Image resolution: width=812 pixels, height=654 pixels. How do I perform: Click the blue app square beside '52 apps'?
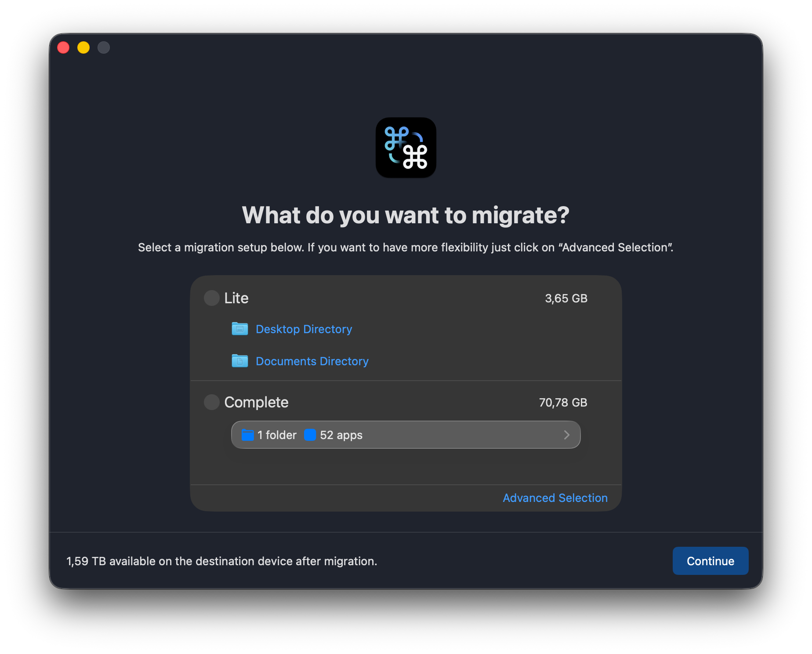tap(310, 435)
